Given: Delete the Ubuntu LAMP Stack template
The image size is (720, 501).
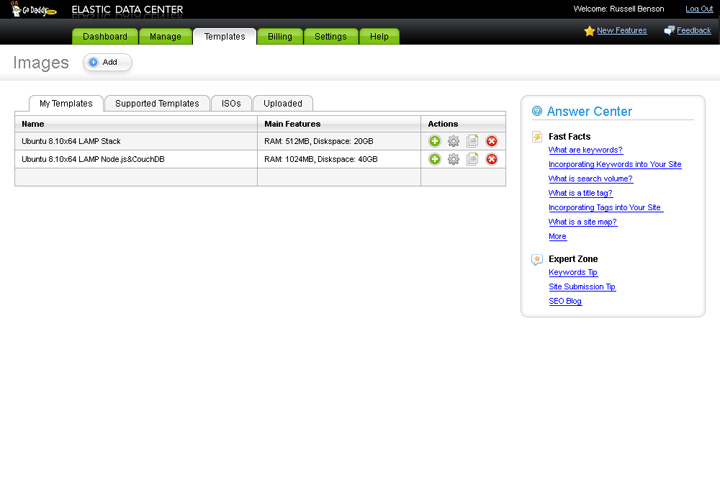Looking at the screenshot, I should [491, 141].
